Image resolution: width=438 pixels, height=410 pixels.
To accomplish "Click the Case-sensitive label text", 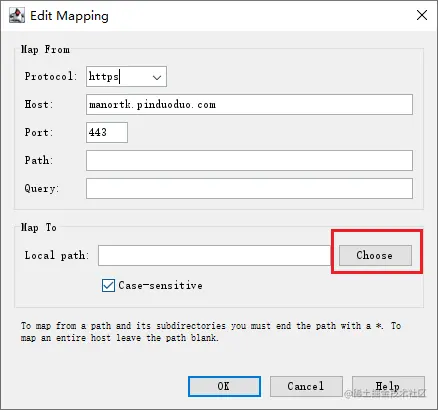I will point(160,286).
